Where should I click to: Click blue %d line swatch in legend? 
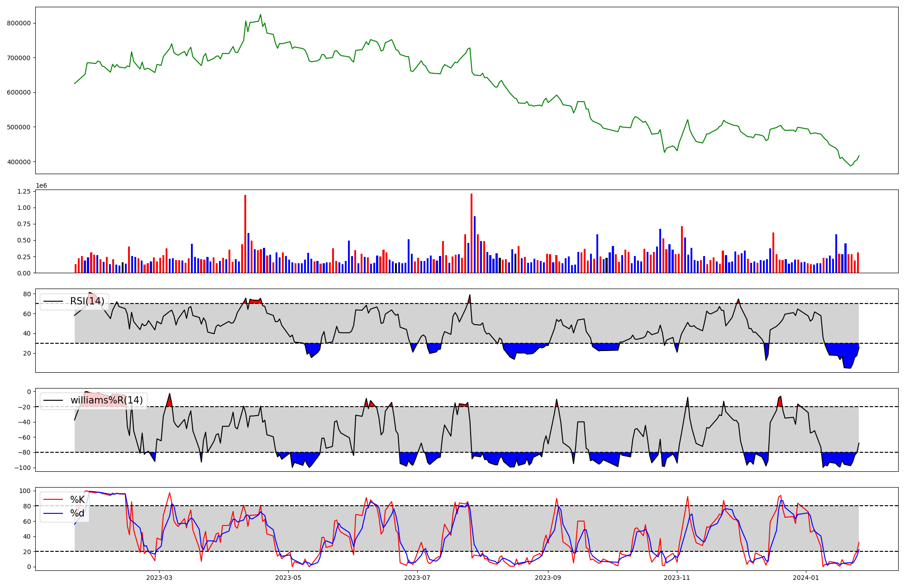point(53,513)
